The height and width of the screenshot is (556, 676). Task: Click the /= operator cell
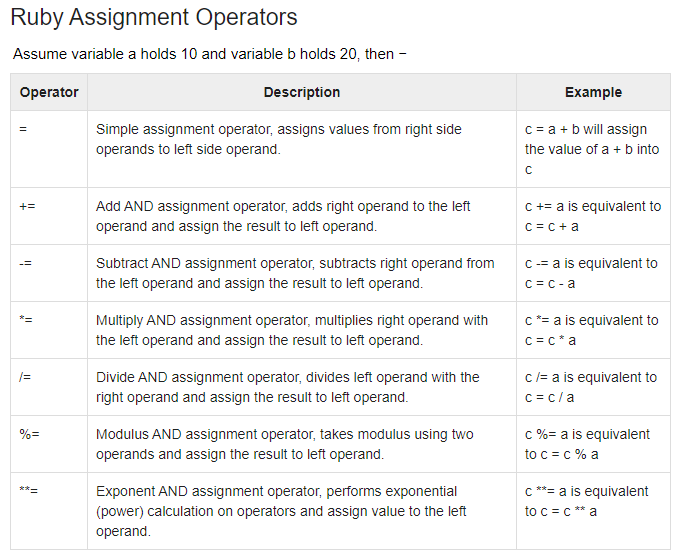tap(49, 387)
